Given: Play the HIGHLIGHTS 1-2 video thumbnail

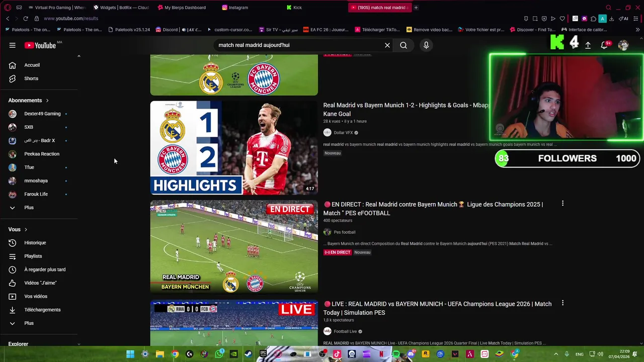Looking at the screenshot, I should point(234,148).
